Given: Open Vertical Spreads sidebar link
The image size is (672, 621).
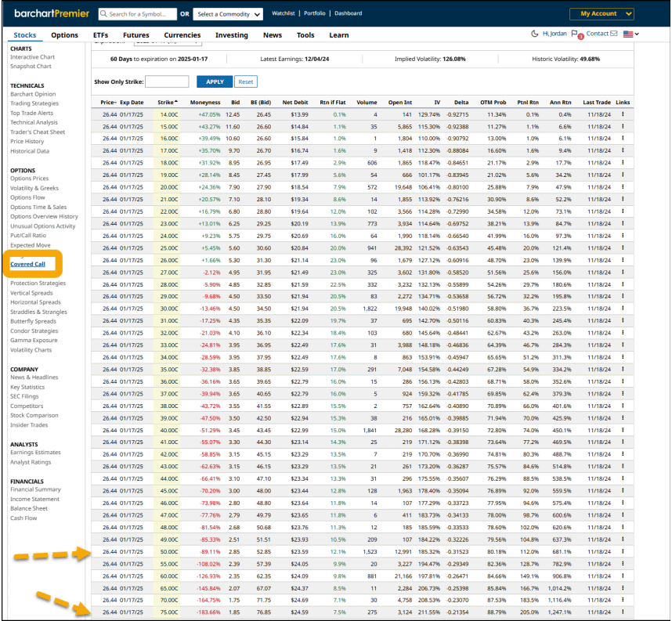Looking at the screenshot, I should coord(31,293).
